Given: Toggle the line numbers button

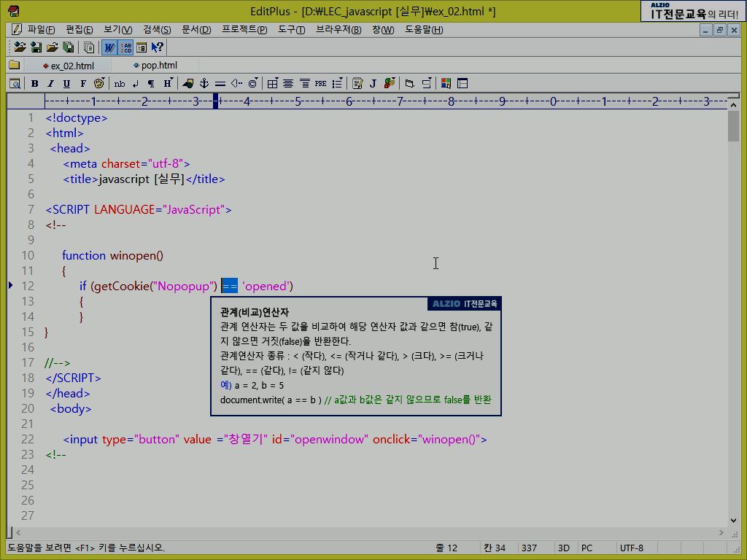Looking at the screenshot, I should click(x=125, y=47).
